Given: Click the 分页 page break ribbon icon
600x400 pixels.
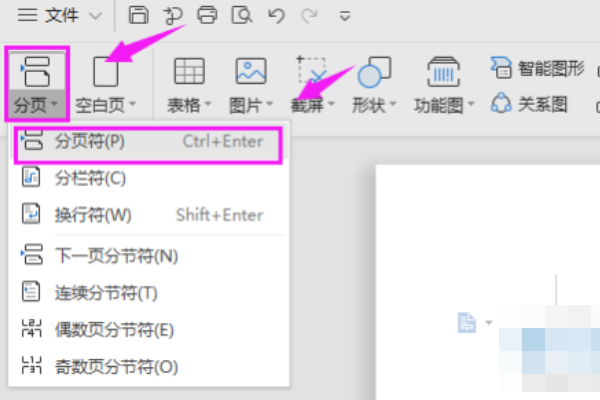Looking at the screenshot, I should click(36, 71).
